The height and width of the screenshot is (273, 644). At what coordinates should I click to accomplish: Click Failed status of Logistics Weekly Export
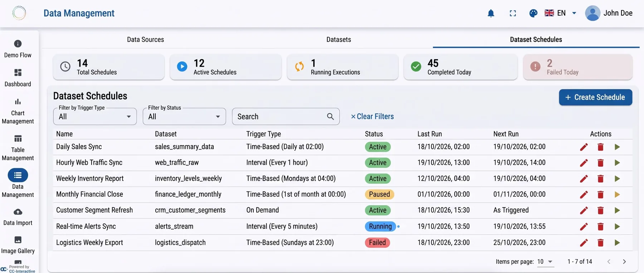[377, 243]
